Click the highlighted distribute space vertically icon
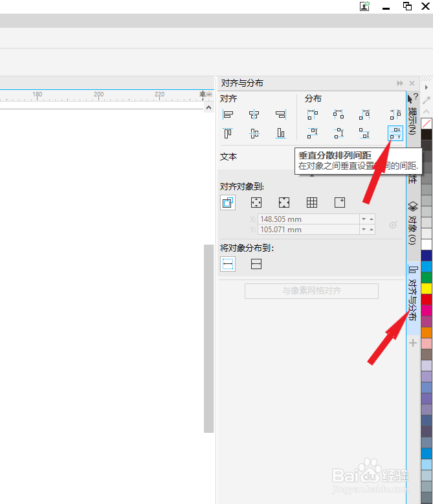Screen dimensions: 433x504 [395, 133]
